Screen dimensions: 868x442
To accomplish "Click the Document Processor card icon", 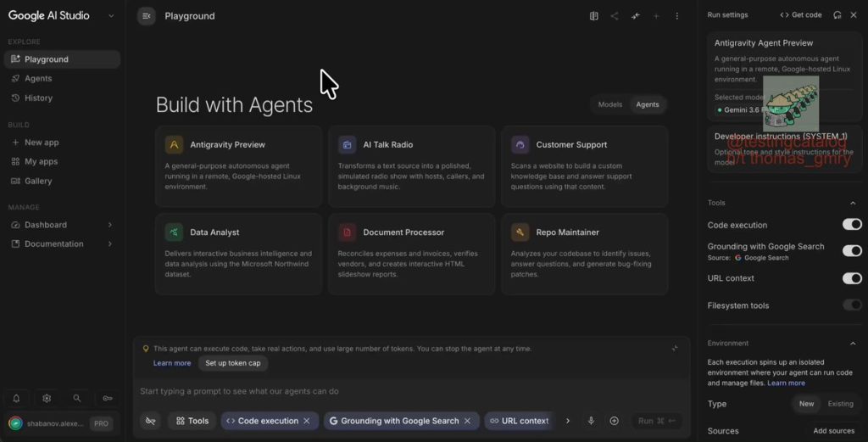I will coord(347,232).
